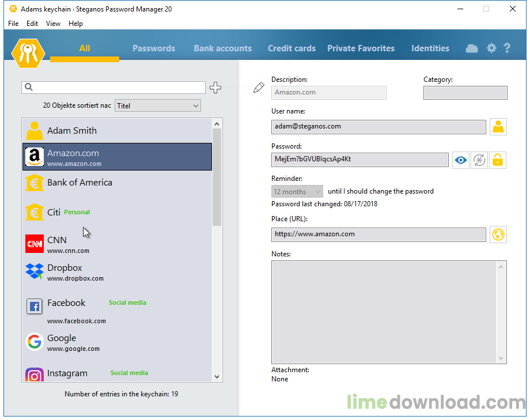Show password with the eye icon
The image size is (530, 420).
click(x=460, y=160)
